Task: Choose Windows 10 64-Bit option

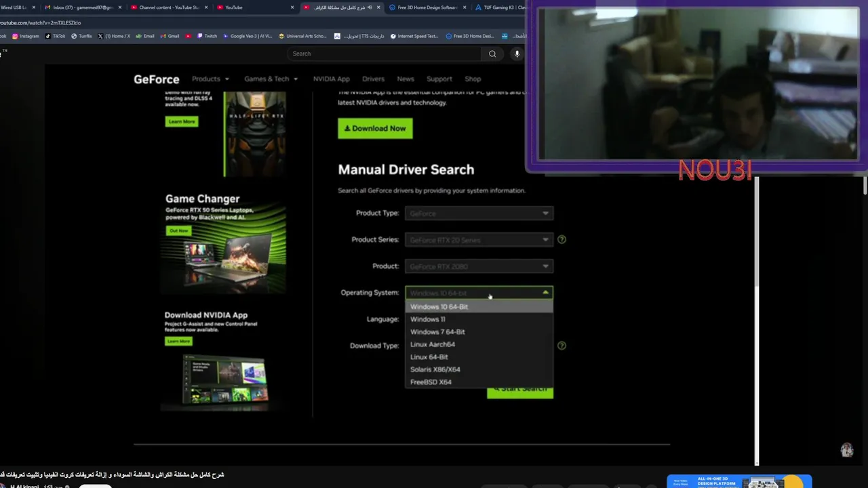Action: 479,306
